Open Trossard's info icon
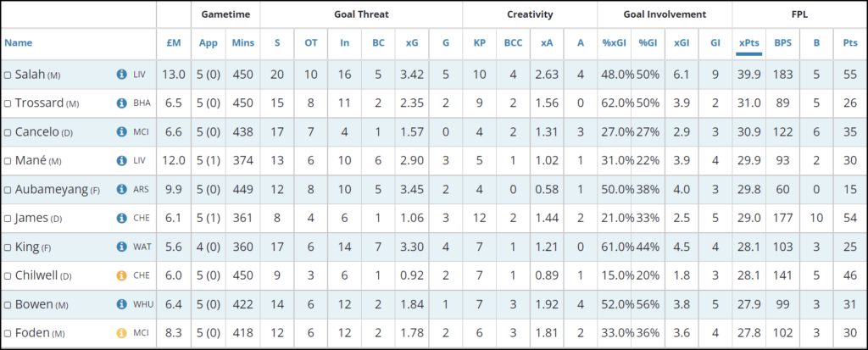This screenshot has height=350, width=868. (x=121, y=103)
